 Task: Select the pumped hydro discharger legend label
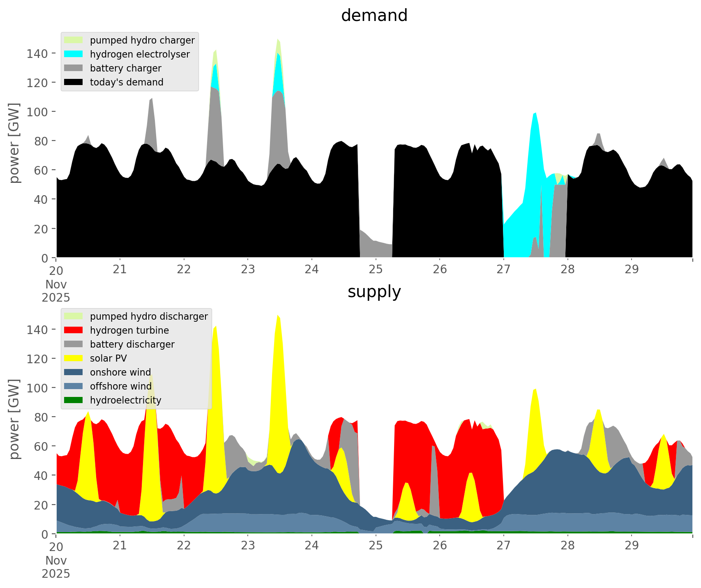tap(149, 316)
